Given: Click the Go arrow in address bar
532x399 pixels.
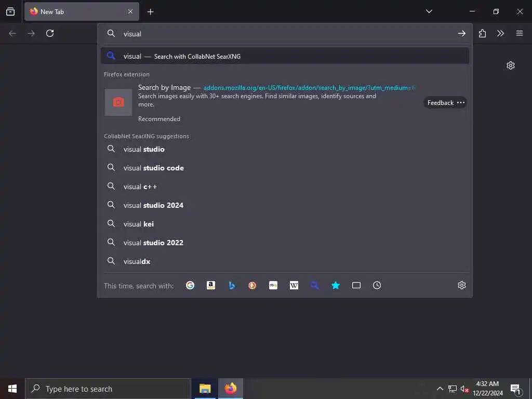Looking at the screenshot, I should tap(461, 33).
